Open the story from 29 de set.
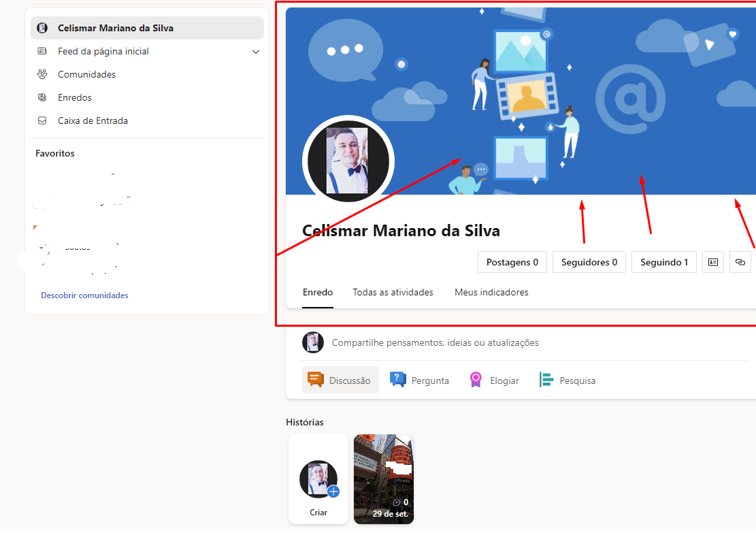Image resolution: width=756 pixels, height=533 pixels. (x=383, y=479)
